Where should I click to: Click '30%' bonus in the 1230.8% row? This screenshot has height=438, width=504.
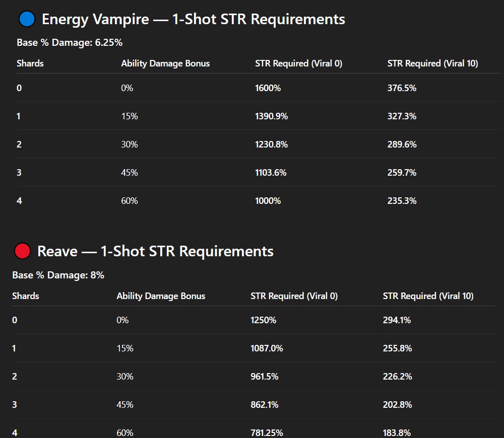point(130,144)
